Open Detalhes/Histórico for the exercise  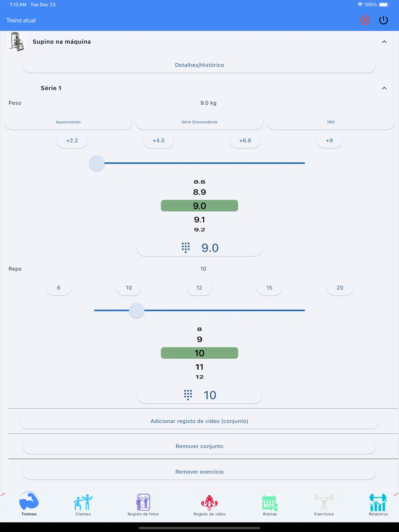[199, 65]
